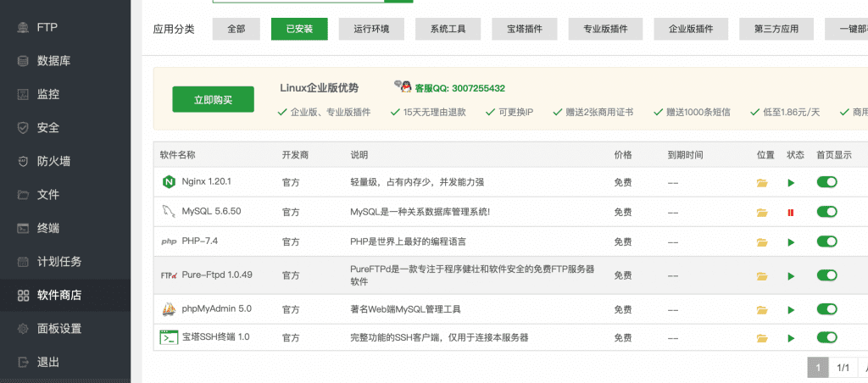Click the 面板设置 gear icon
The image size is (868, 383).
(x=23, y=328)
